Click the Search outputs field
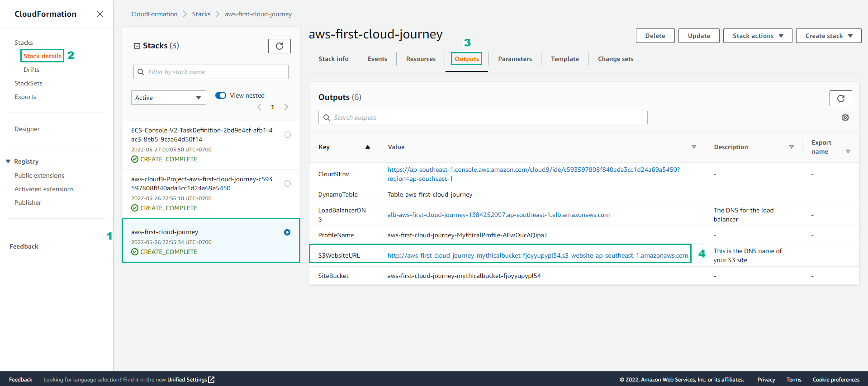The height and width of the screenshot is (386, 868). [x=483, y=118]
